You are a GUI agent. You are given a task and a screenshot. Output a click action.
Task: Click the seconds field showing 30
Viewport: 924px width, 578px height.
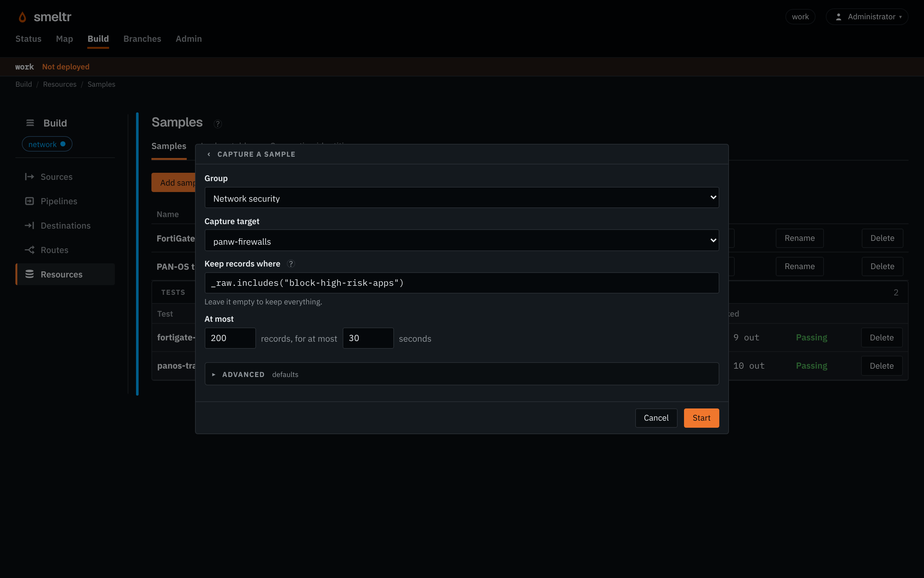368,338
